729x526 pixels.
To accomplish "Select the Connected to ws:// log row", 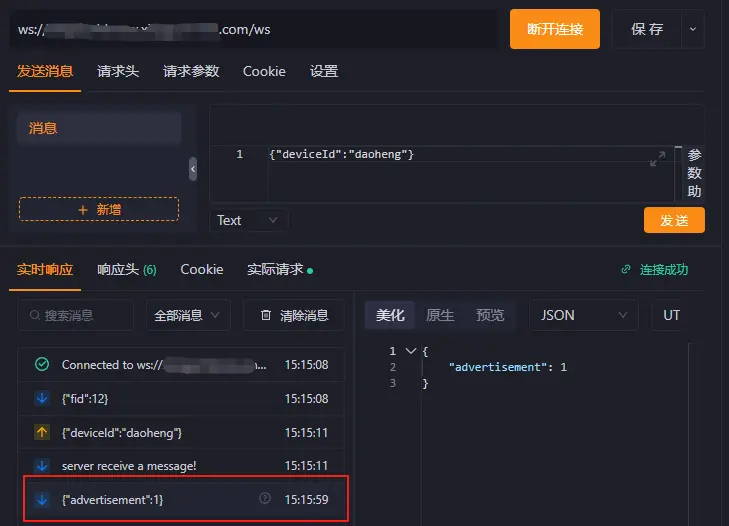I will (181, 365).
